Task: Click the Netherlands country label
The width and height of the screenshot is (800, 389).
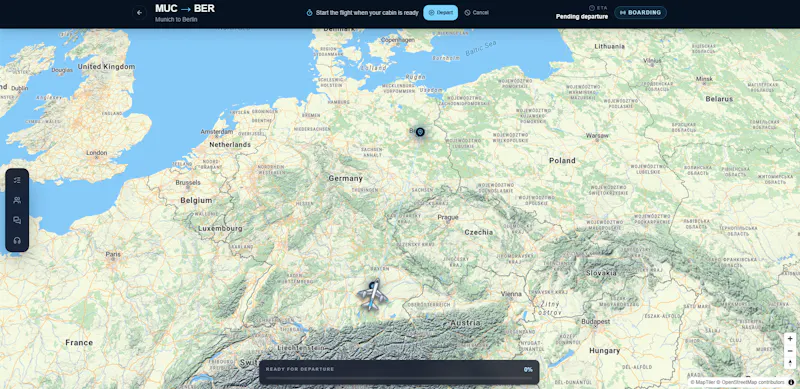Action: 230,144
